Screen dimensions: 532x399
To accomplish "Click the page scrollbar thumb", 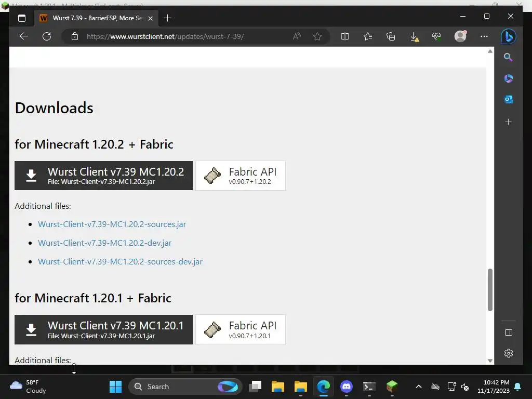I will tap(490, 289).
